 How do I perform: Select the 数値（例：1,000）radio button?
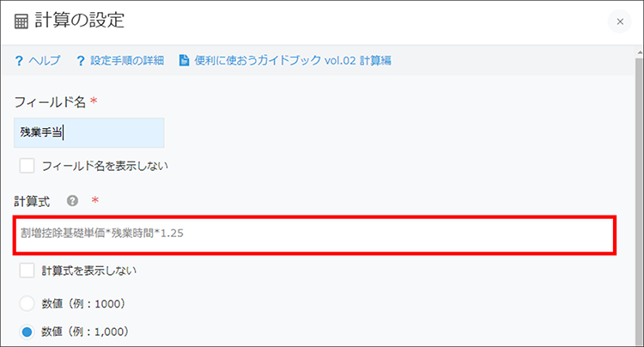pyautogui.click(x=27, y=332)
